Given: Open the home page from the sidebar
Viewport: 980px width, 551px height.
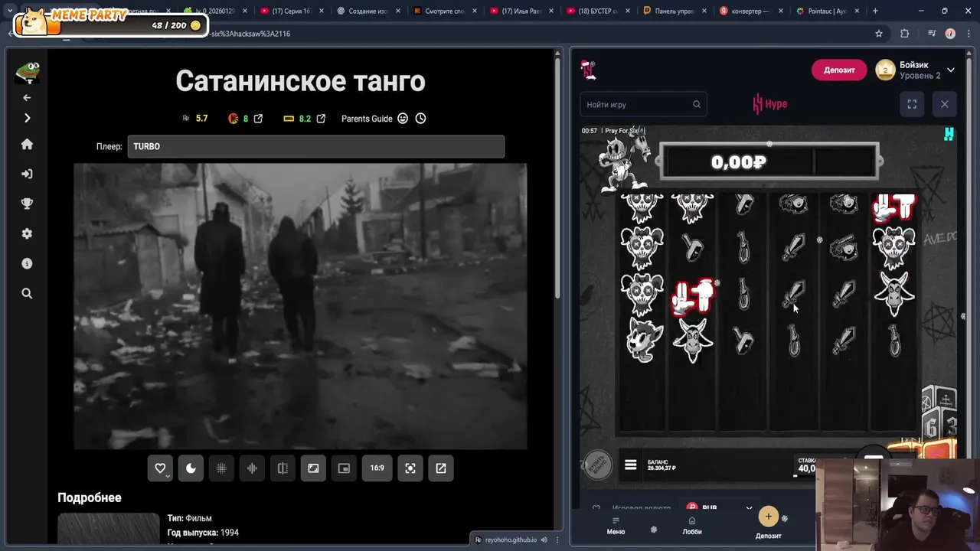Looking at the screenshot, I should point(27,144).
